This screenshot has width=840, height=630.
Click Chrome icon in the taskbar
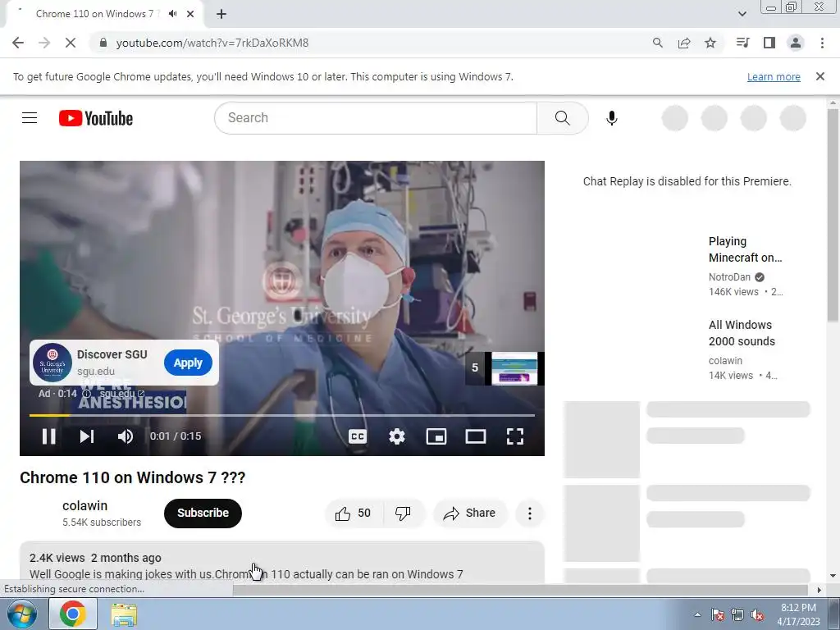pyautogui.click(x=73, y=614)
